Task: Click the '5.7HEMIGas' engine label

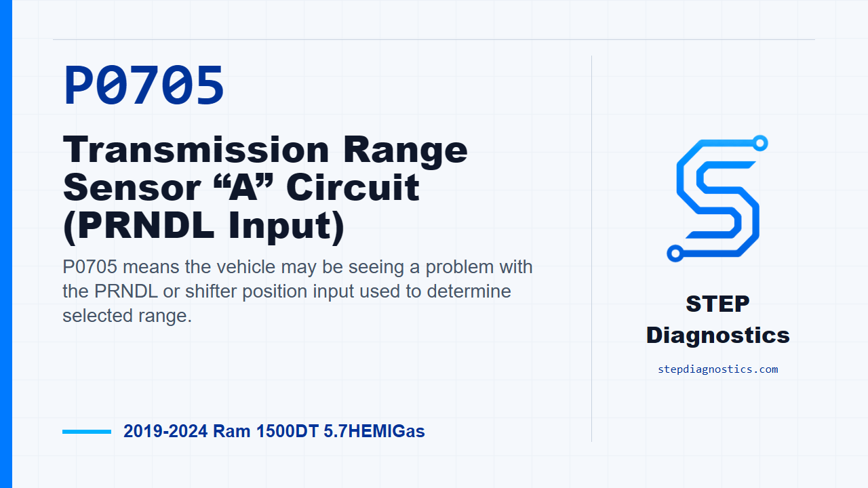Action: pyautogui.click(x=372, y=431)
